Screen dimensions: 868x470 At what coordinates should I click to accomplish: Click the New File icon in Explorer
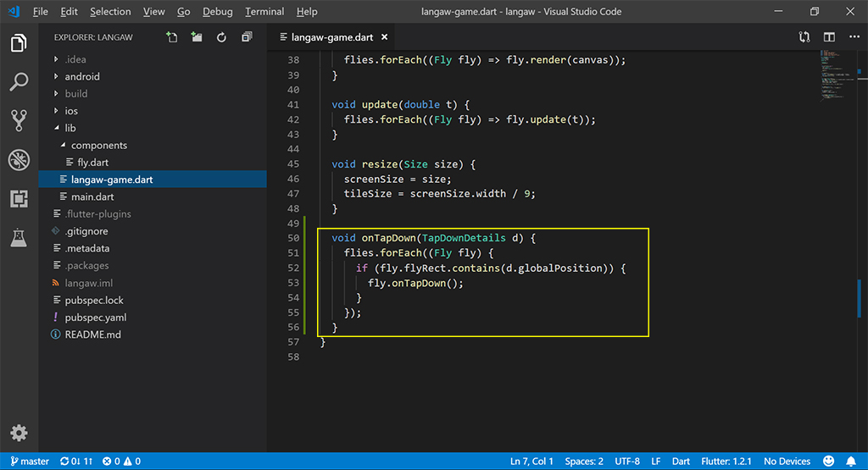click(172, 37)
